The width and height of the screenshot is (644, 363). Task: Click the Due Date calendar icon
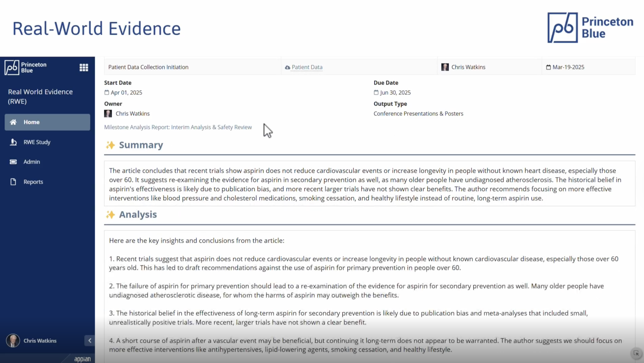click(x=376, y=92)
